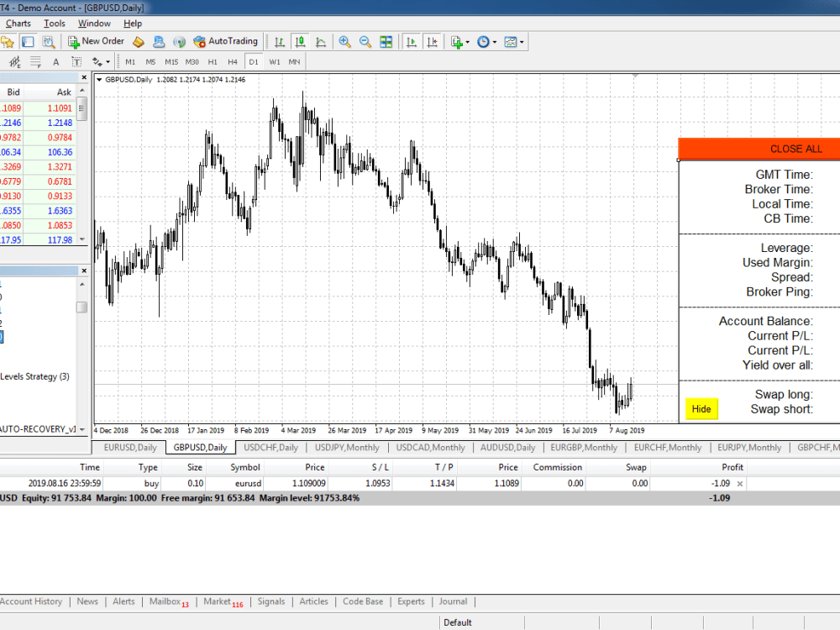Screen dimensions: 840x630
Task: Select the equidistant channel drawing tool
Action: (x=15, y=62)
